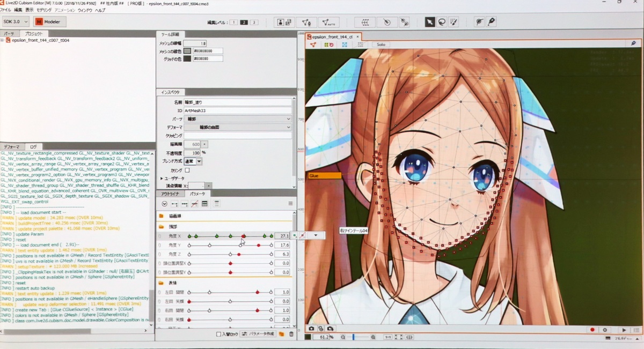The width and height of the screenshot is (644, 349).
Task: Click the warp deformer creation icon
Action: (365, 22)
